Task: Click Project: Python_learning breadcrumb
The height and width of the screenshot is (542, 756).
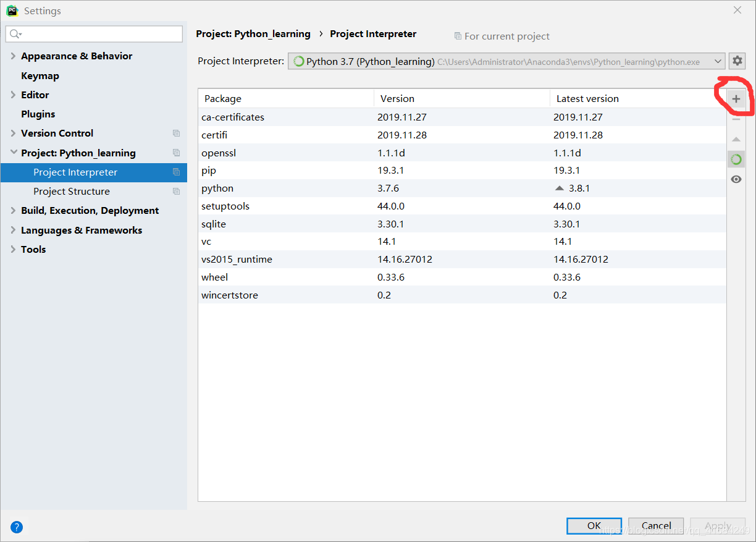Action: tap(253, 34)
